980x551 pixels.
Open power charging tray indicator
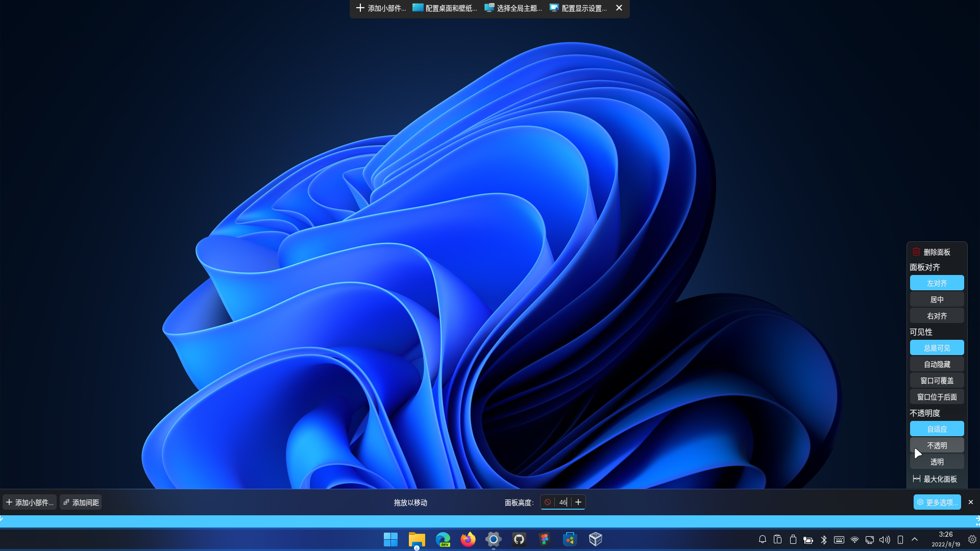tap(808, 539)
